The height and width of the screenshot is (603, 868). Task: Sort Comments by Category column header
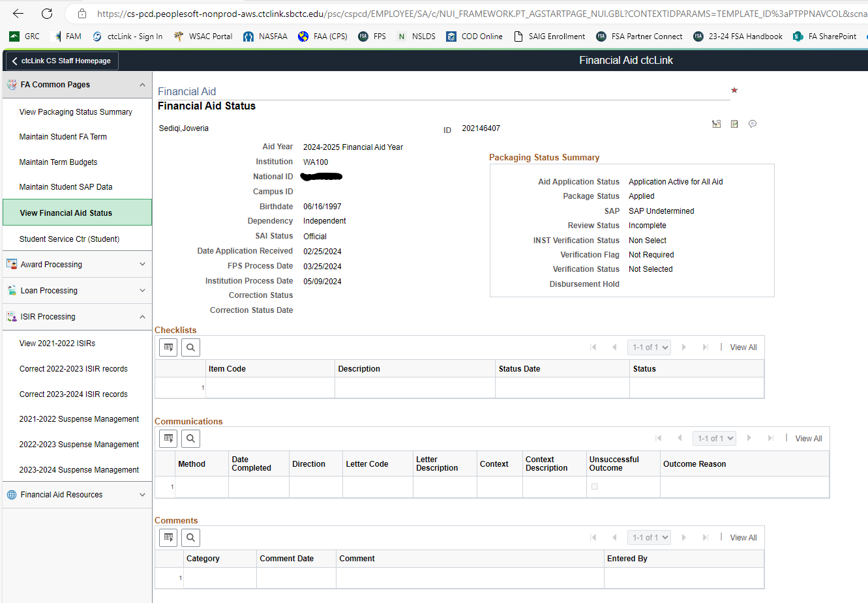point(203,559)
